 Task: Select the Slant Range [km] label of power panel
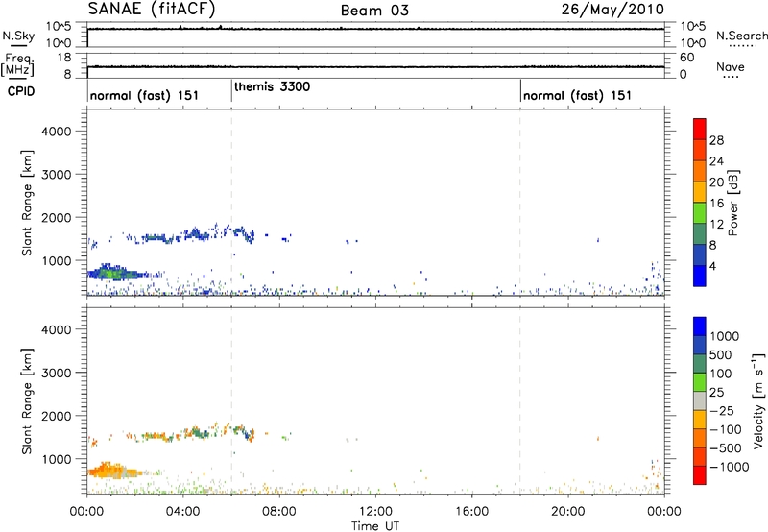[27, 203]
